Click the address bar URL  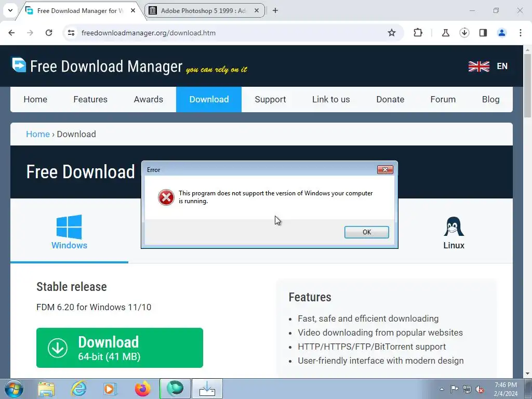(x=149, y=33)
